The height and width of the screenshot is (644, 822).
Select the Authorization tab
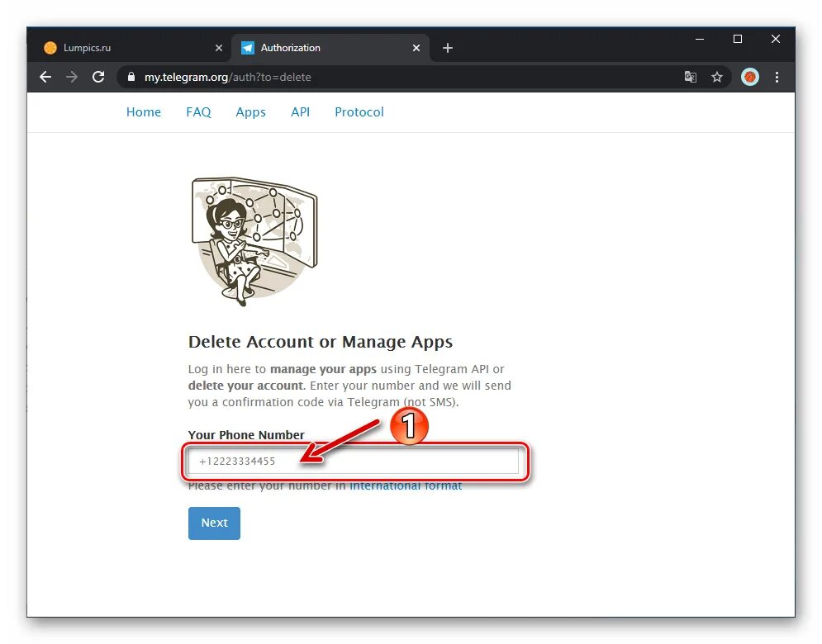(x=330, y=48)
